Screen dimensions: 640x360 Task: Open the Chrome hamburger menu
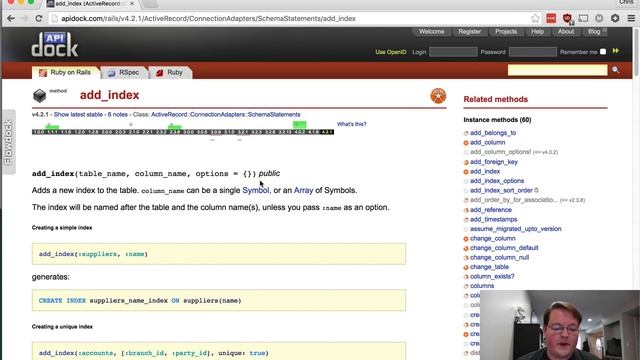point(631,18)
